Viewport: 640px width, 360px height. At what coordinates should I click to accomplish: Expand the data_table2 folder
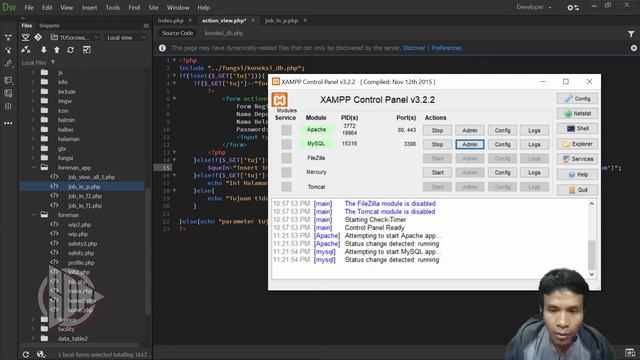[x=34, y=338]
